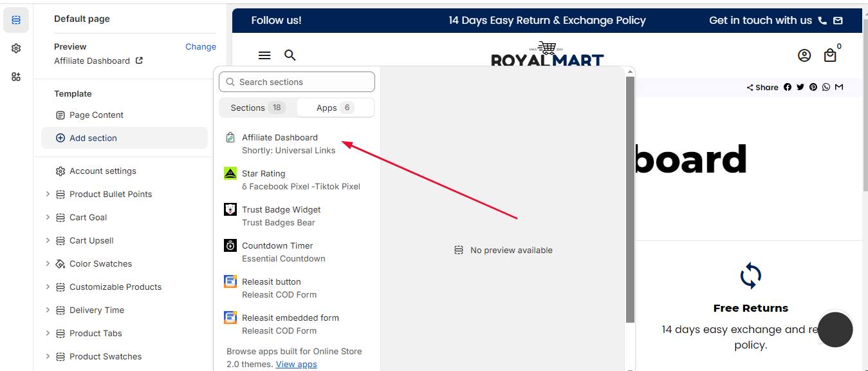The width and height of the screenshot is (868, 371).
Task: Click the Product Tabs row label
Action: [x=96, y=333]
